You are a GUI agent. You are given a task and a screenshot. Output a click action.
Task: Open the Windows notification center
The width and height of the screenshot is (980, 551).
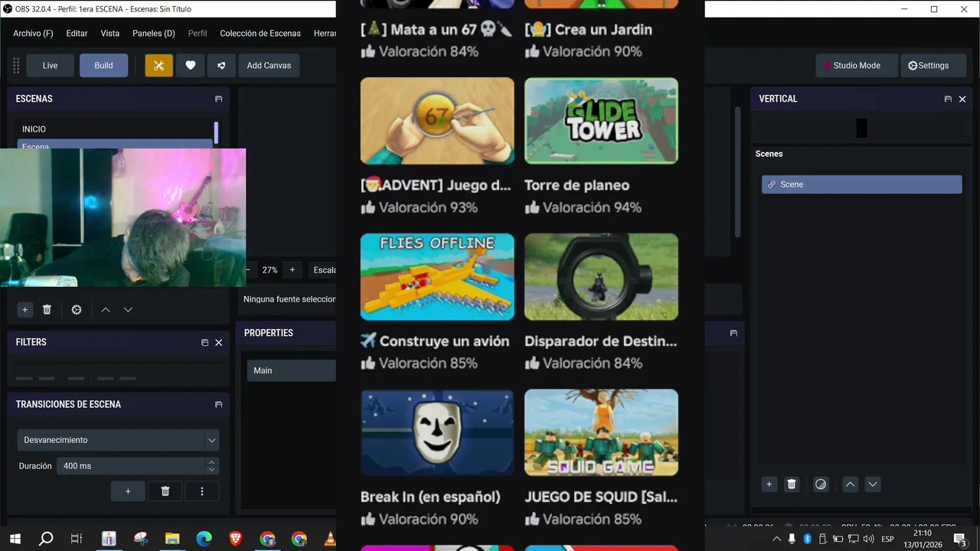coord(960,540)
